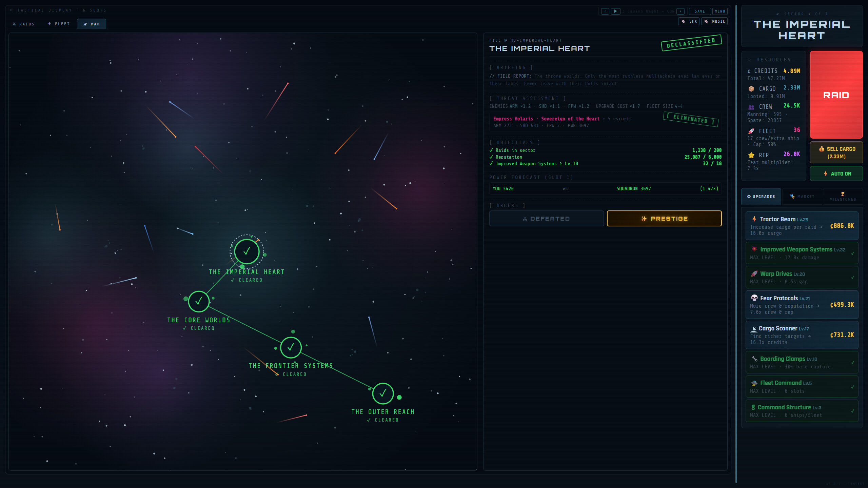The width and height of the screenshot is (868, 488).
Task: Save the game with SAVE button
Action: tap(699, 11)
